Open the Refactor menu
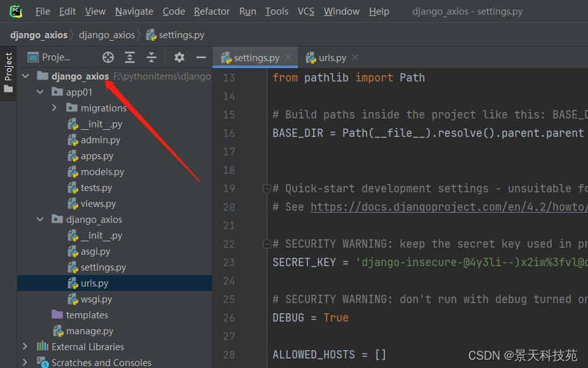 click(x=212, y=11)
